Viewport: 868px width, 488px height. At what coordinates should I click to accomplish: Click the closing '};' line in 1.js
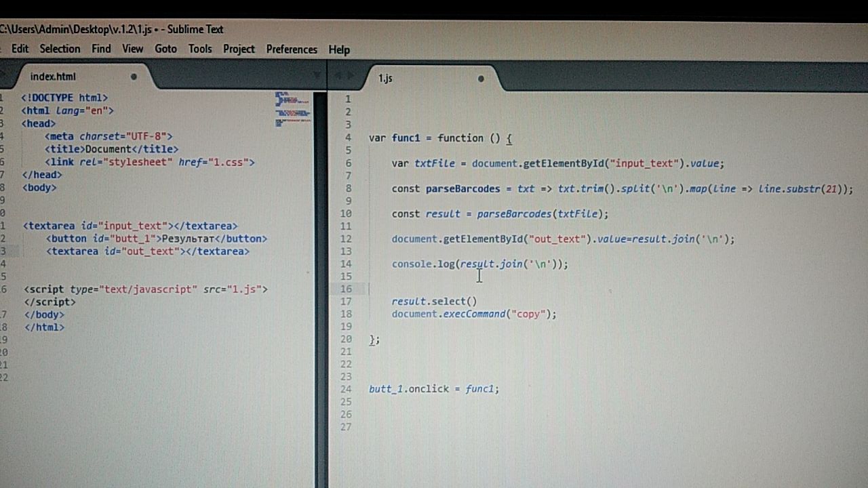click(x=374, y=340)
